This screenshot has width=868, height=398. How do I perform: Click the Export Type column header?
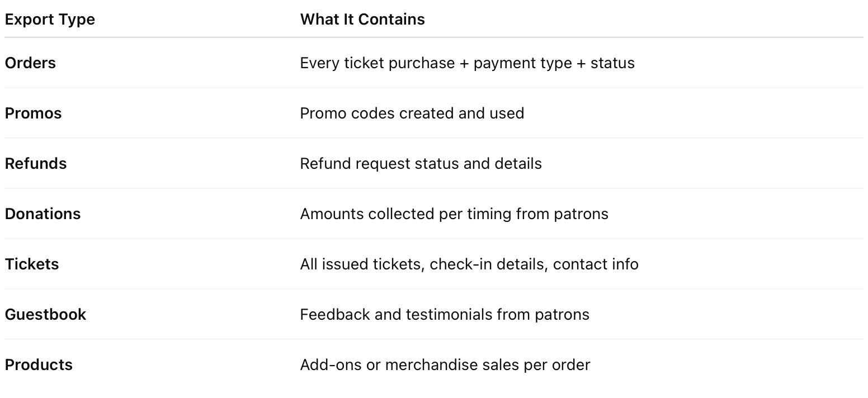point(50,20)
